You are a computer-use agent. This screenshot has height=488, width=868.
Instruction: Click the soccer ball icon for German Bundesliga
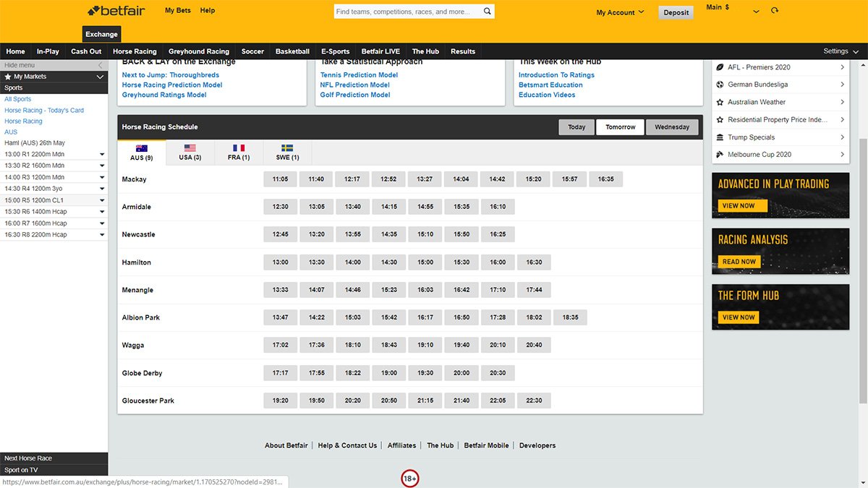pyautogui.click(x=718, y=84)
